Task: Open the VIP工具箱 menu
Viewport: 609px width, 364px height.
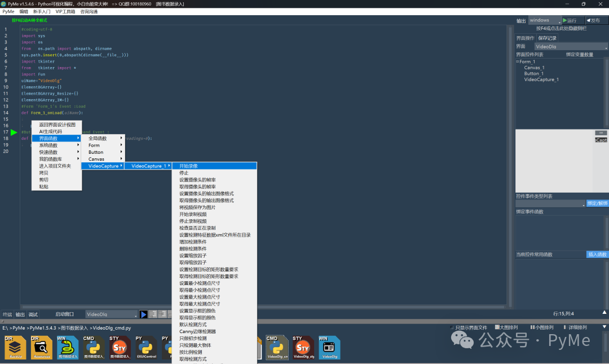Action: pos(65,12)
